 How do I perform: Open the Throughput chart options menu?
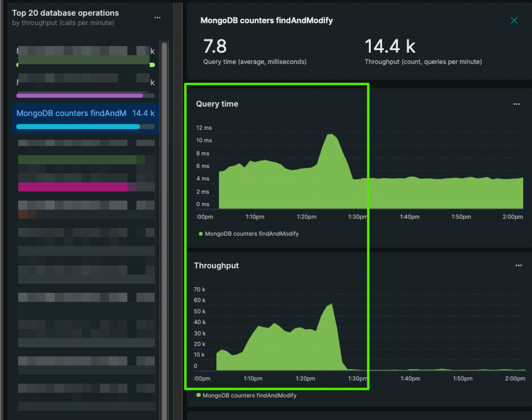tap(519, 265)
